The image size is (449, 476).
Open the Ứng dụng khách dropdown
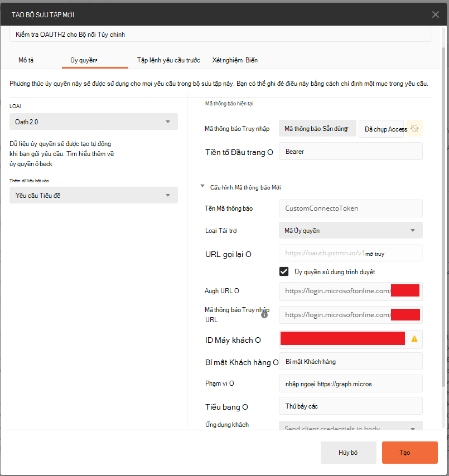(351, 426)
